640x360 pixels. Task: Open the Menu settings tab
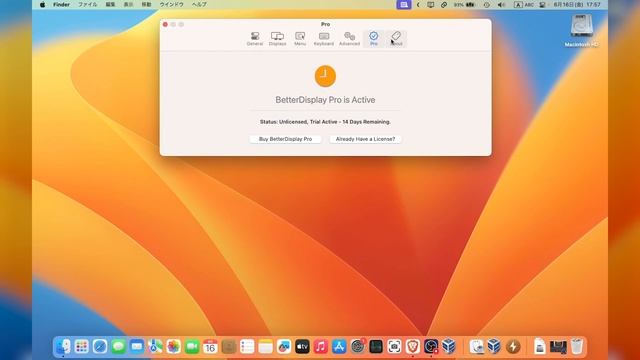[300, 39]
